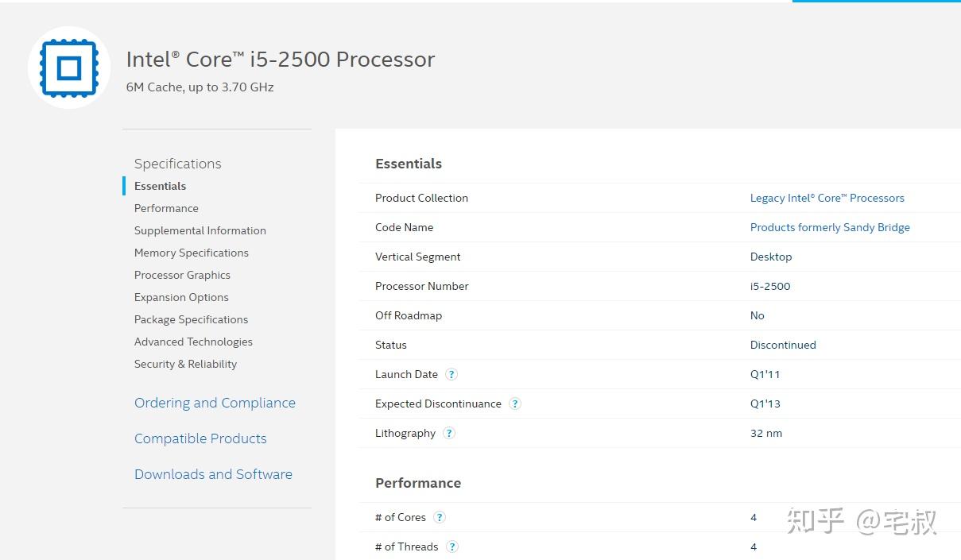Click help icon beside # of Threads

452,546
